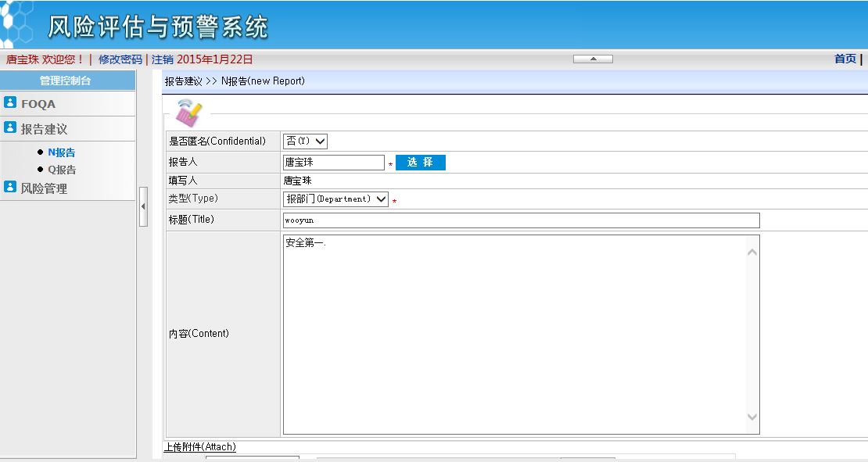868x462 pixels.
Task: Click the 类型(Type) label
Action: (193, 198)
